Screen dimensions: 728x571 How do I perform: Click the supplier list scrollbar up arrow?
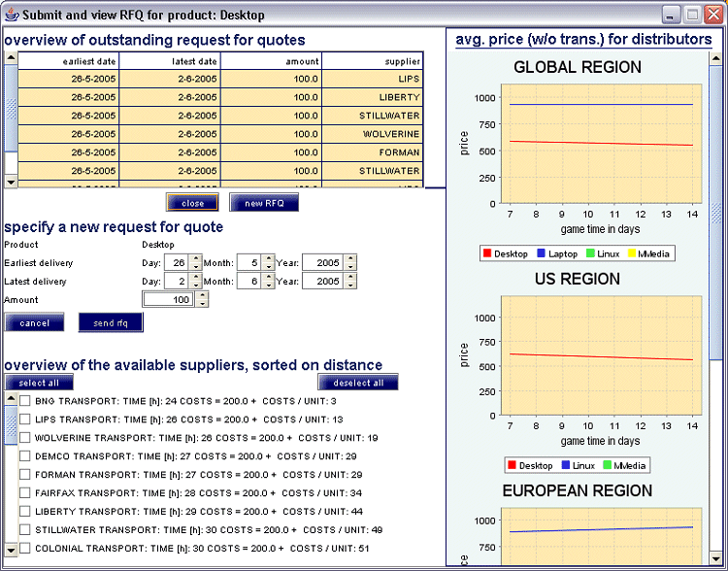pyautogui.click(x=11, y=398)
